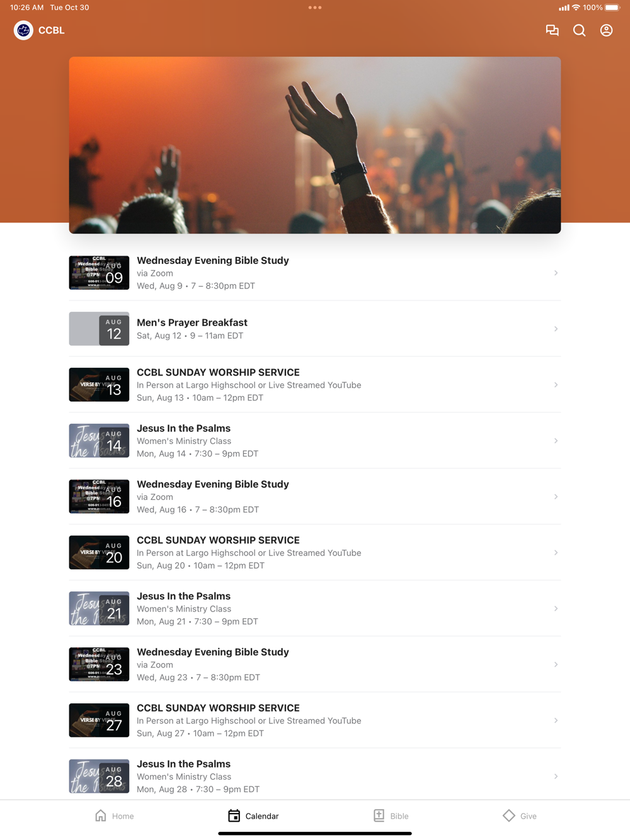
Task: Expand Aug 14 Jesus In the Psalms chevron
Action: click(556, 441)
